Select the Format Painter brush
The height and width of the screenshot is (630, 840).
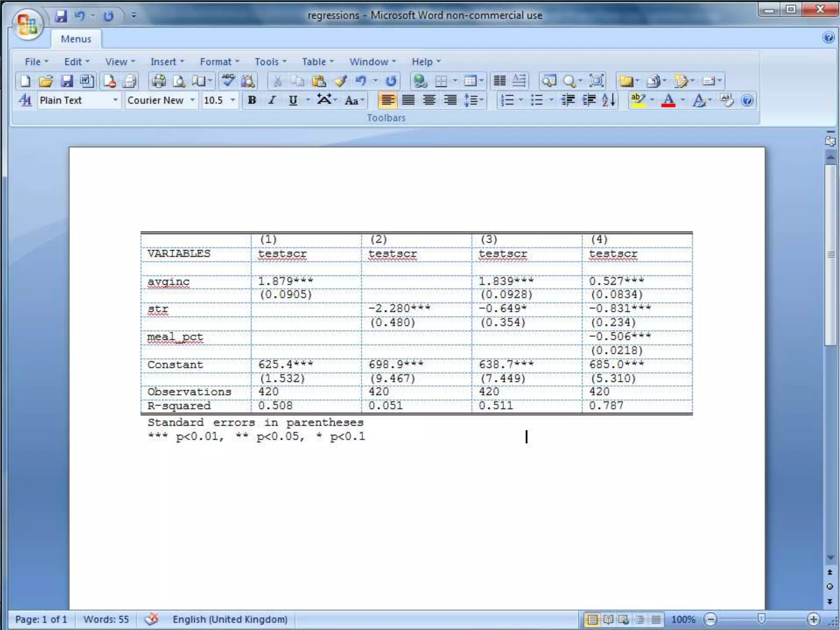click(340, 81)
